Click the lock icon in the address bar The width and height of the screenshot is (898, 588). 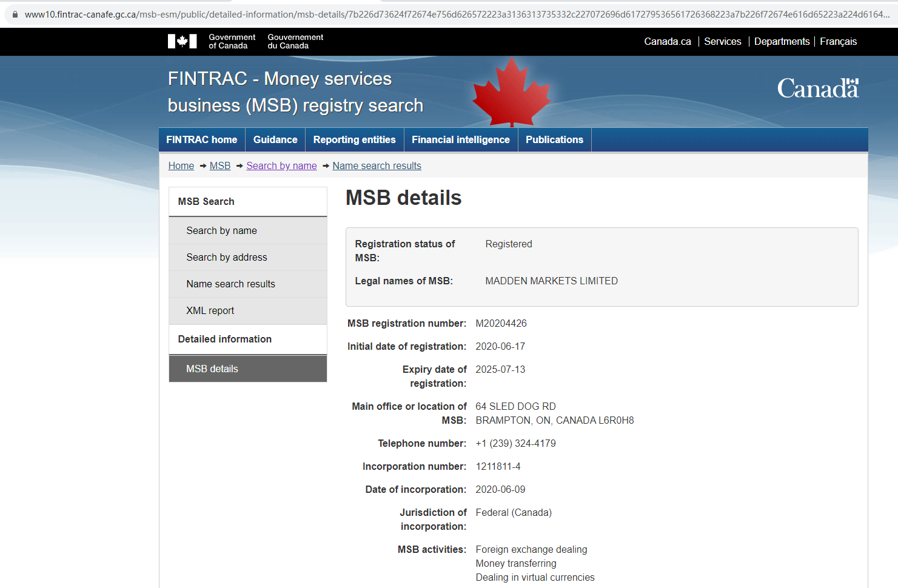tap(15, 14)
